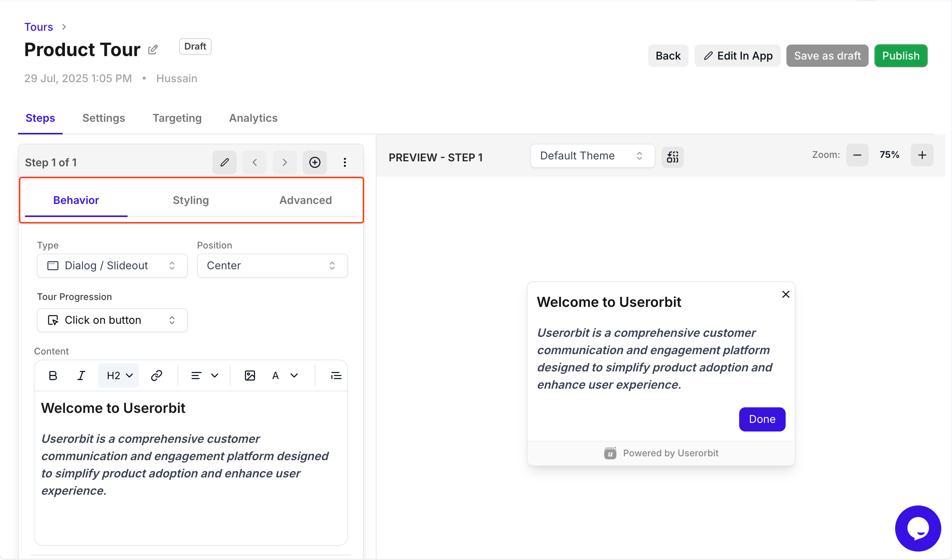
Task: Toggle italic formatting
Action: pos(81,376)
